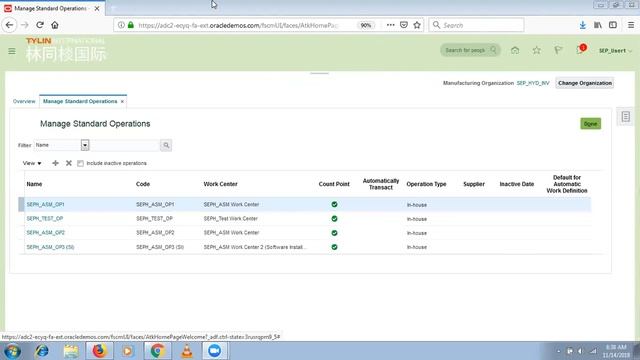The width and height of the screenshot is (640, 360).
Task: Select the Manage Standard Operations tab
Action: [x=80, y=101]
